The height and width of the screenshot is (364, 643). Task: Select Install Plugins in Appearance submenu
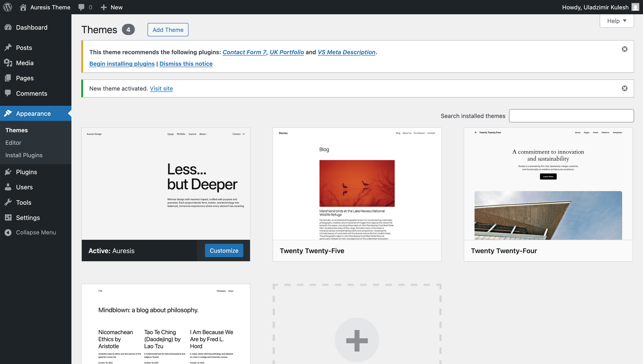point(24,155)
